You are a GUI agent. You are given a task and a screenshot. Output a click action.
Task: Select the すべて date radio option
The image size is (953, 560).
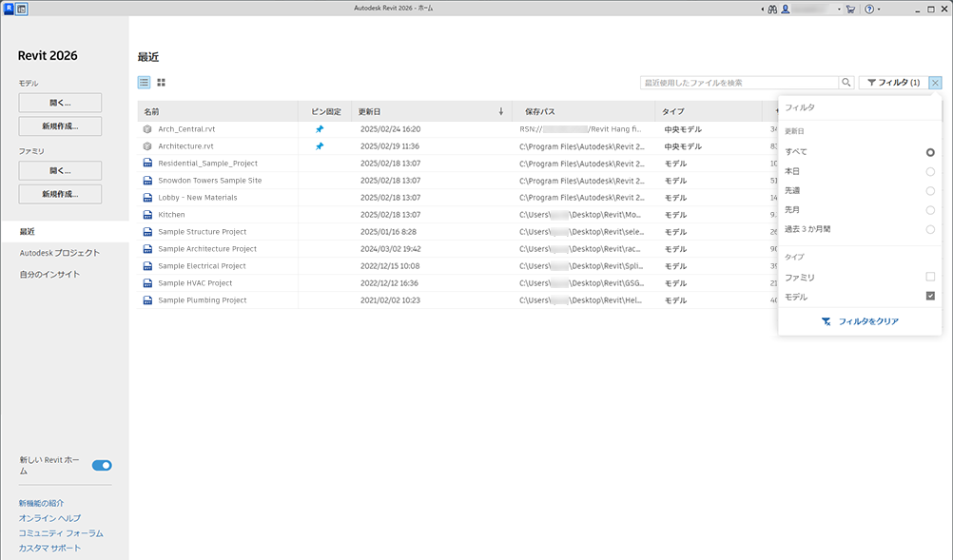point(930,152)
